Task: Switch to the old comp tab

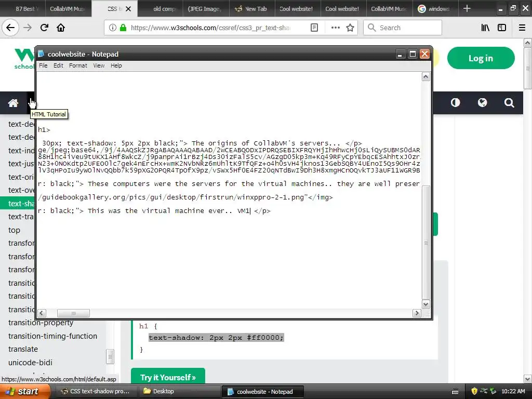Action: pos(160,8)
